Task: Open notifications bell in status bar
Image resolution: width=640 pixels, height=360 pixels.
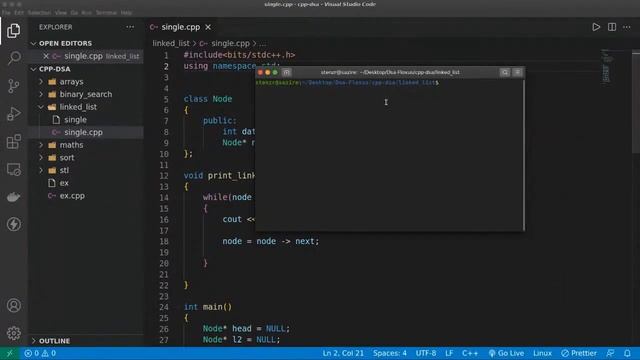Action: coord(627,353)
